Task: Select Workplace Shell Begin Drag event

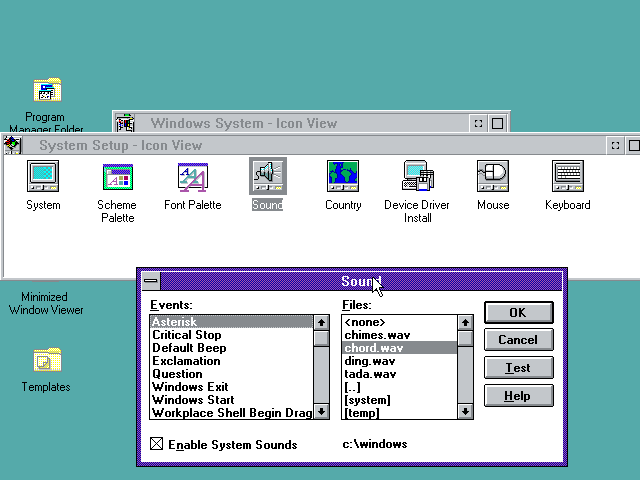Action: coord(231,413)
